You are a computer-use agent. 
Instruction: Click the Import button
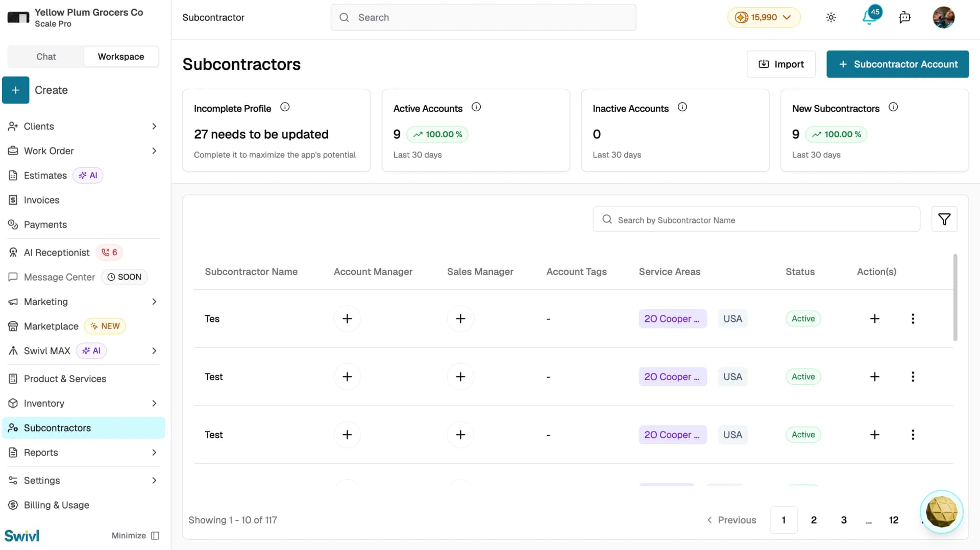(x=781, y=64)
